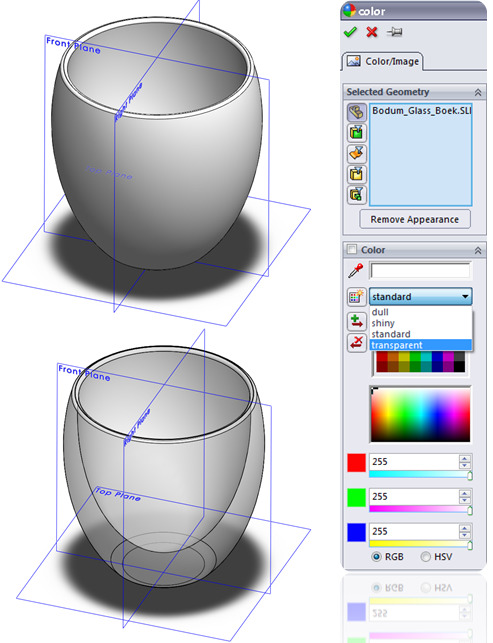Click Front Plane label on lower model
493x643 pixels.
84,373
